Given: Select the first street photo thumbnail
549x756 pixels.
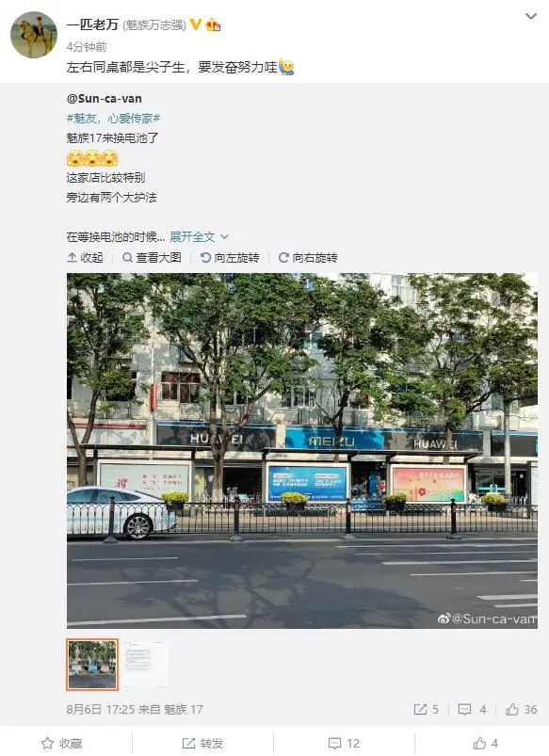Looking at the screenshot, I should pos(92,665).
